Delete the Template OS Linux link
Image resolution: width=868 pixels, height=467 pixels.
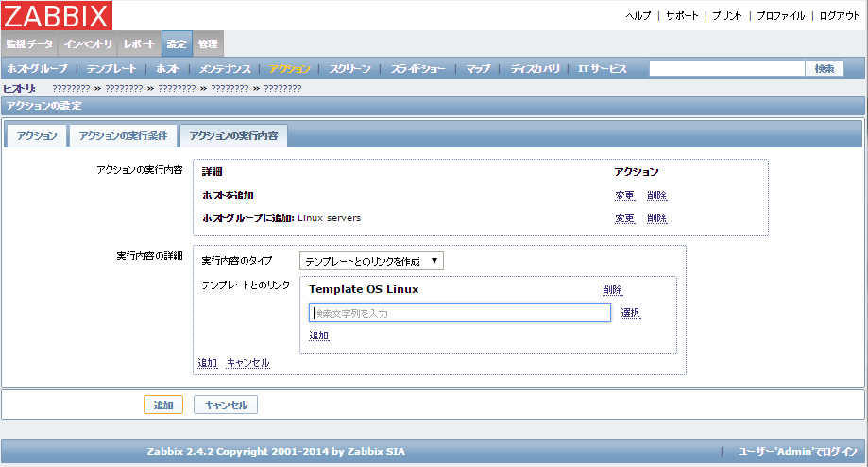612,290
